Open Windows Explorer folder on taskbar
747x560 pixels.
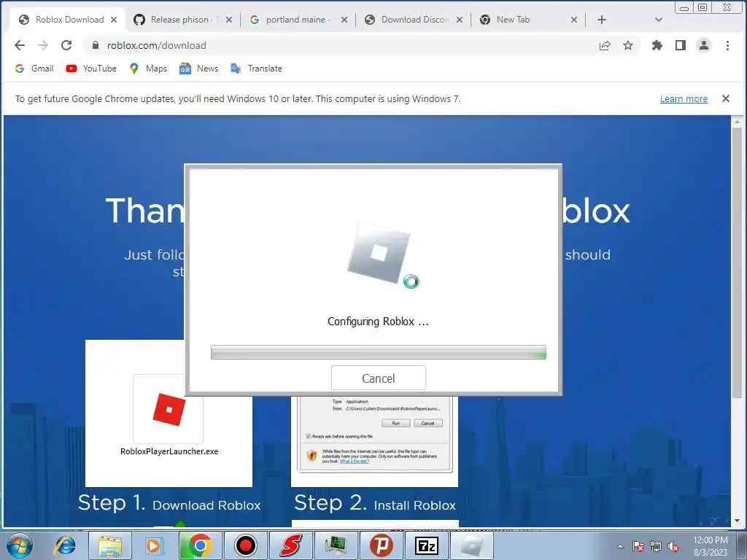pyautogui.click(x=110, y=545)
